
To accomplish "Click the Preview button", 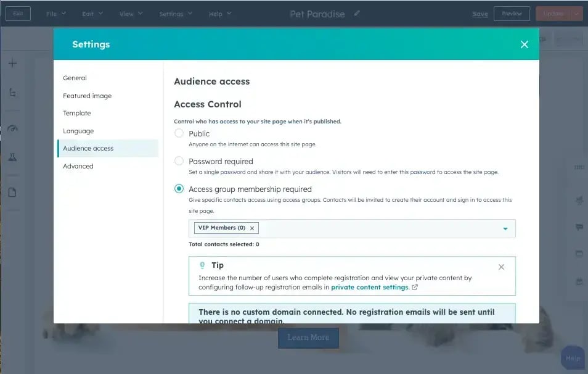I will pos(512,14).
